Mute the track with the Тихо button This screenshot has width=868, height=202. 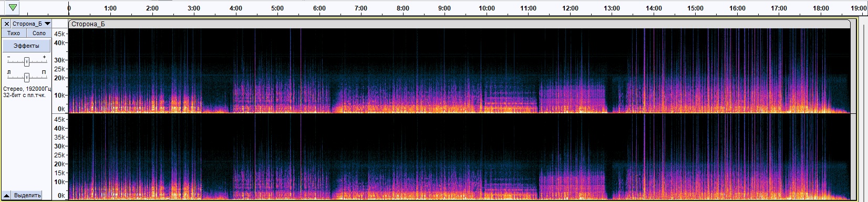pyautogui.click(x=14, y=33)
